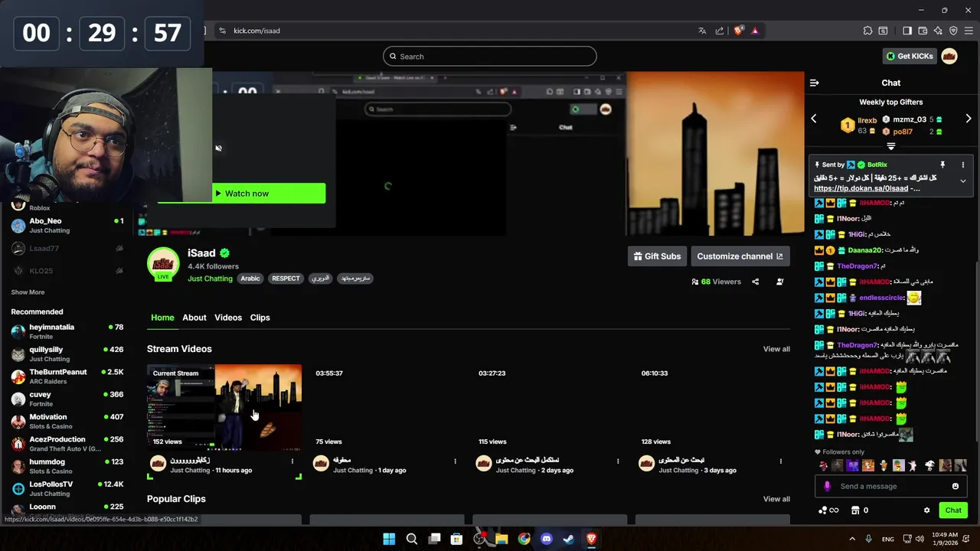Open options for the 2 days ago video
This screenshot has height=551, width=980.
[x=618, y=461]
